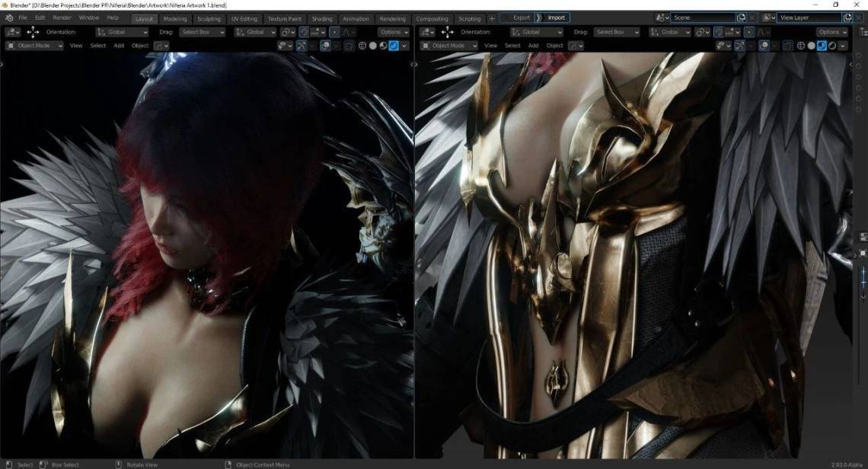Click the new view layer icon
Image resolution: width=868 pixels, height=469 pixels.
coord(847,18)
